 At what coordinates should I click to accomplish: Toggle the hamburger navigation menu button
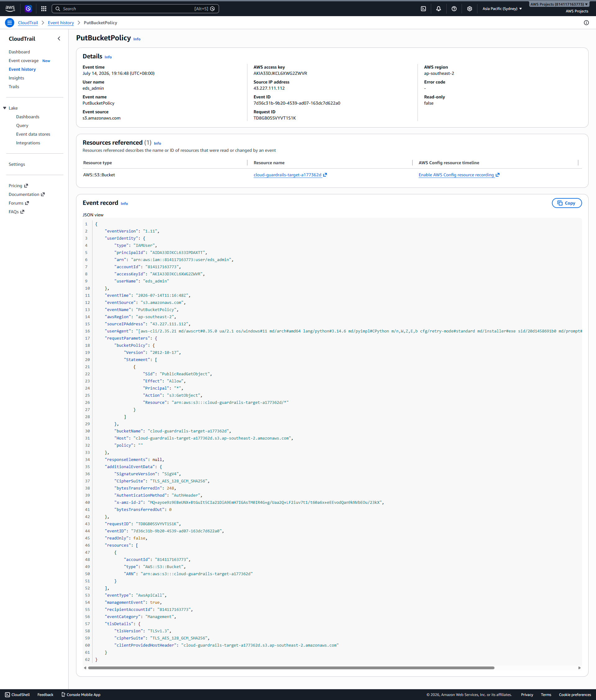pos(9,23)
